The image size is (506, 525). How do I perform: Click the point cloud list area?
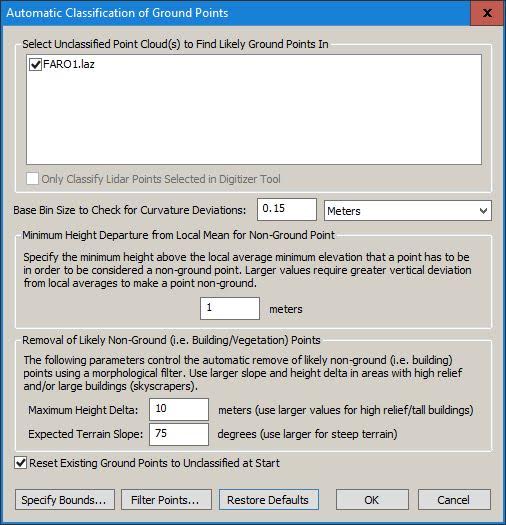point(254,109)
